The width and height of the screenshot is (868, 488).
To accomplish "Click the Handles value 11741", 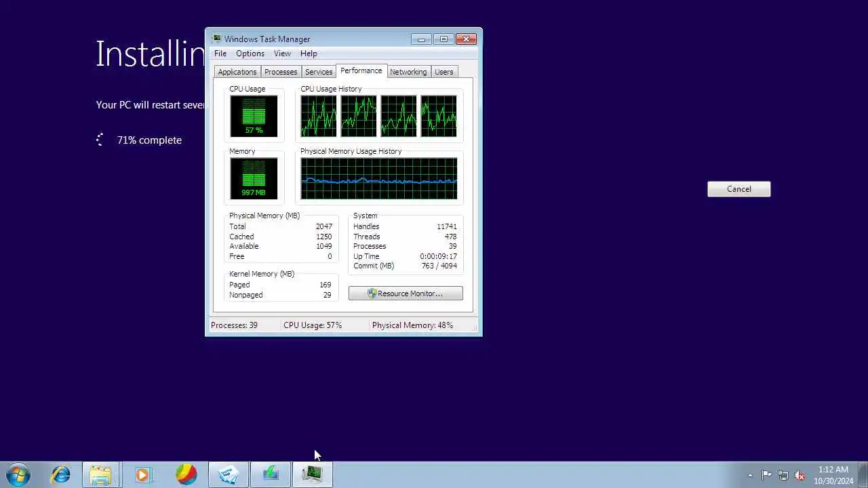I will [447, 226].
